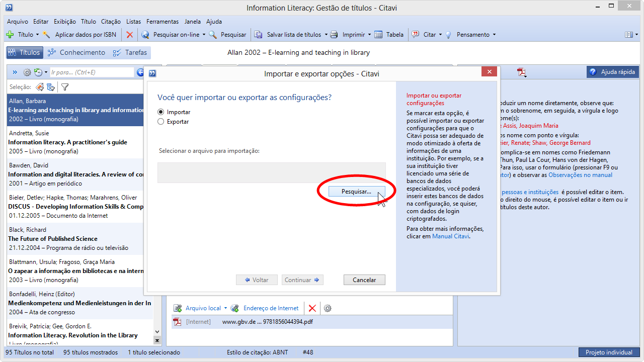Open the Citação menu

[x=111, y=22]
